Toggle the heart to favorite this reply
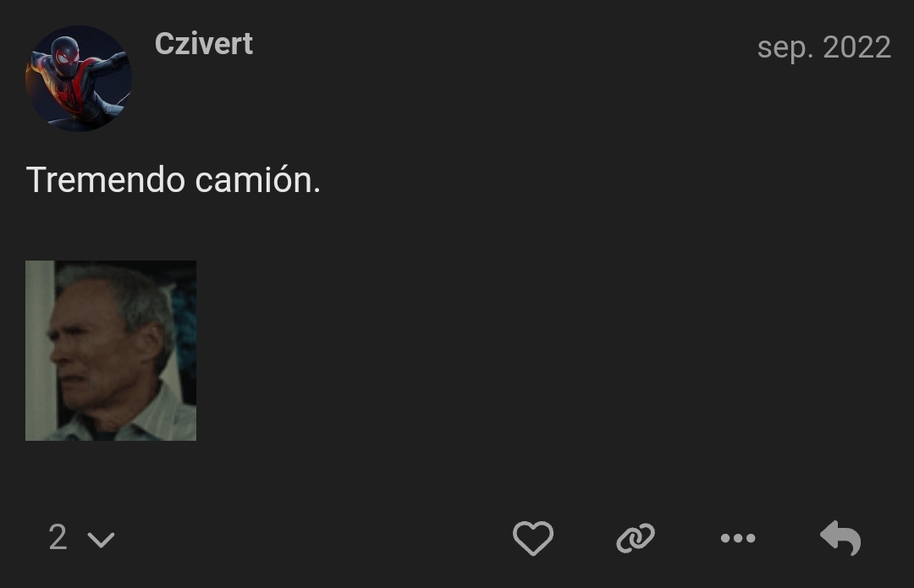The width and height of the screenshot is (914, 588). 533,538
